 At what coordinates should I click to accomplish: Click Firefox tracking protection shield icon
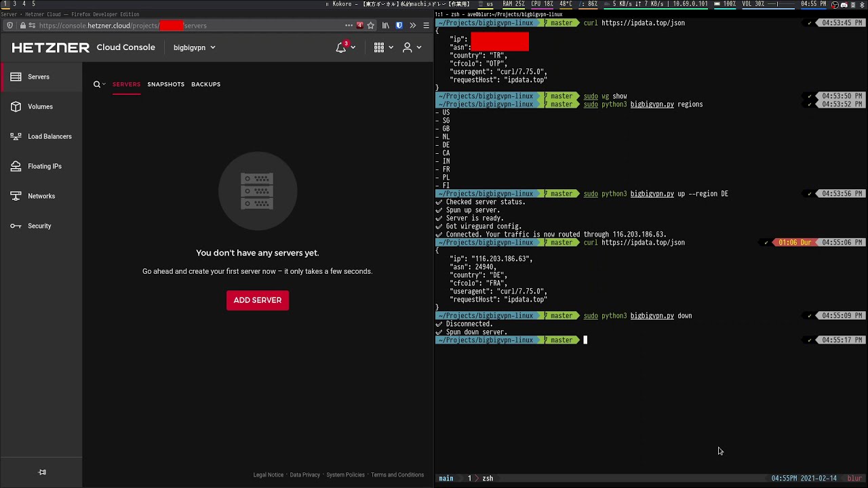point(9,26)
